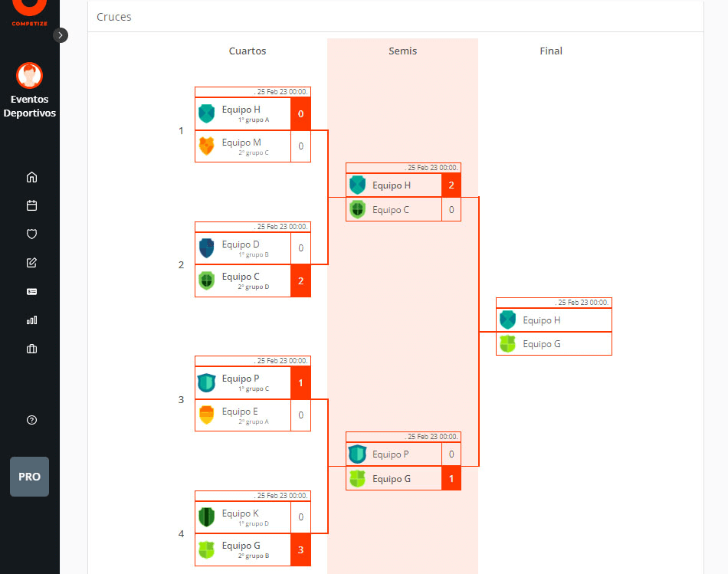Open the Home icon in the sidebar

point(31,177)
